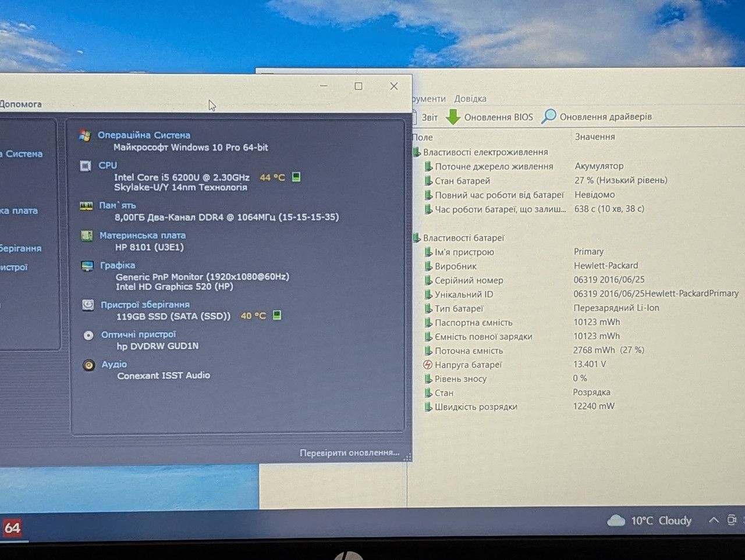Open the Допомога menu in Speccy
The width and height of the screenshot is (745, 560).
pyautogui.click(x=20, y=104)
